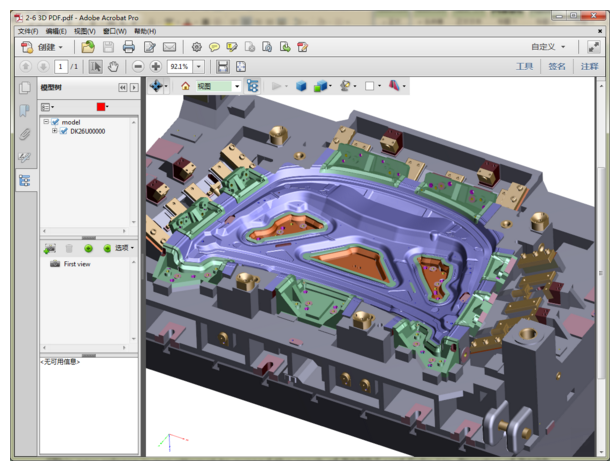Open the 帮助(H) menu
This screenshot has height=468, width=615.
145,31
